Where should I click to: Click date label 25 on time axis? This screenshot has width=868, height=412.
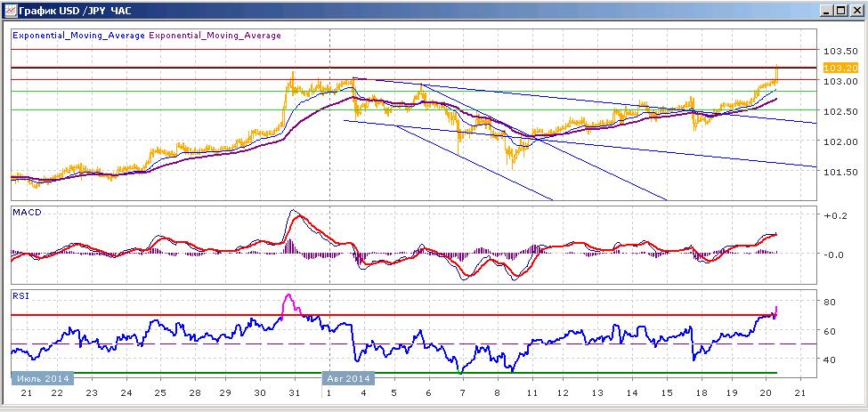[x=160, y=392]
